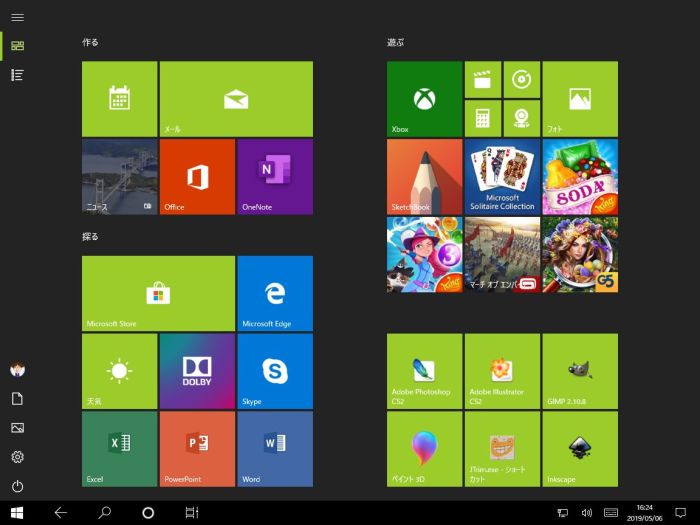
Task: Launch the Dolby app tile
Action: point(197,371)
